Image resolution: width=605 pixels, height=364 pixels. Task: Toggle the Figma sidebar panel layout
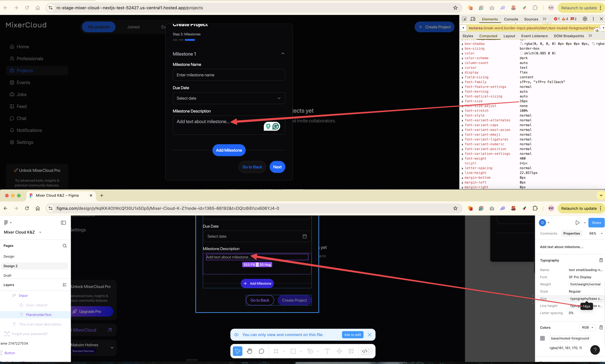(x=63, y=222)
